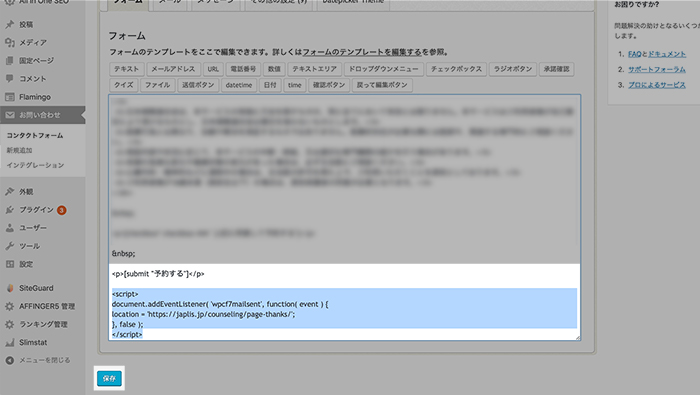Image resolution: width=700 pixels, height=395 pixels.
Task: Click the speech bubble icon beside コメント
Action: tap(10, 79)
